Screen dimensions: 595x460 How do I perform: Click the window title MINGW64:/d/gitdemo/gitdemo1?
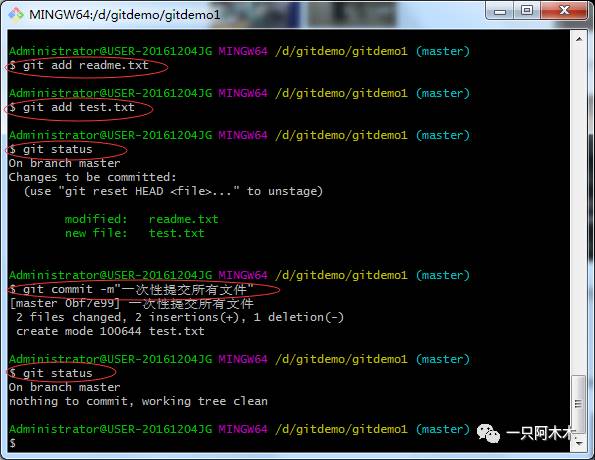point(124,14)
